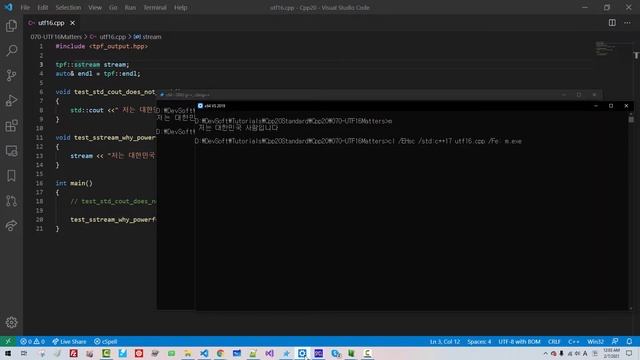Click the 070-UTF16Matters breadcrumb folder

(56, 37)
